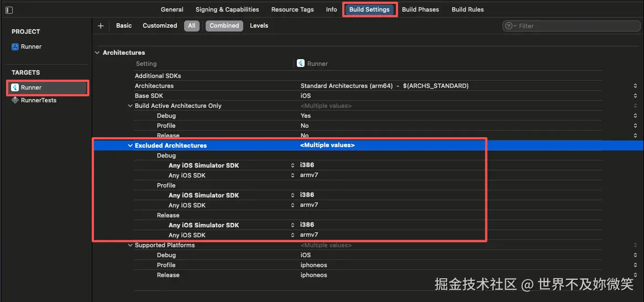Click the Runner project blueprint icon
The image size is (644, 302).
(15, 47)
